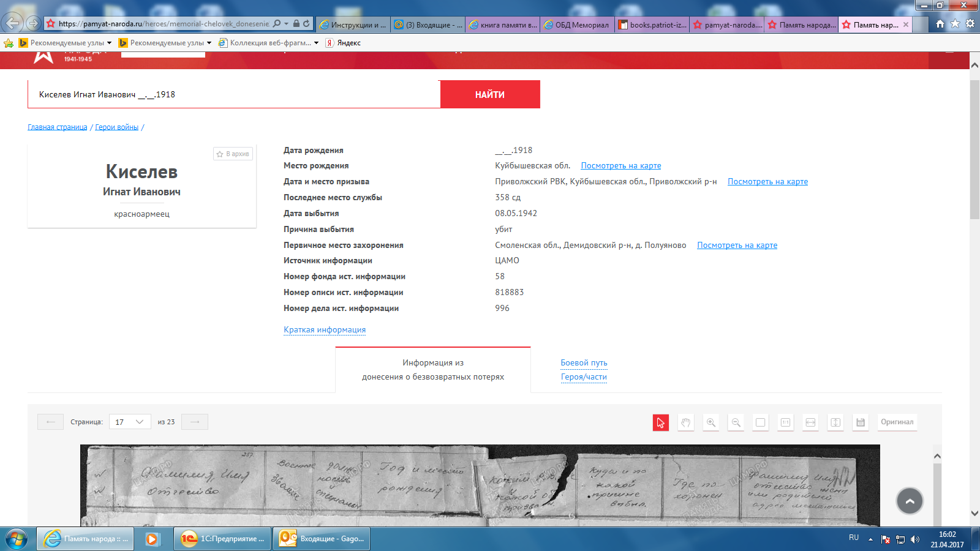980x551 pixels.
Task: Select the pointer cursor tool in viewer
Action: [660, 422]
